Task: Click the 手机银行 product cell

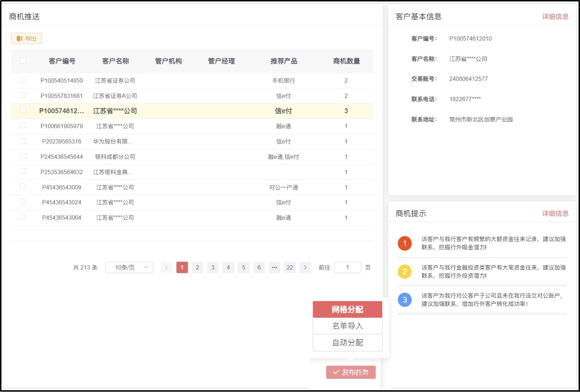Action: (284, 80)
